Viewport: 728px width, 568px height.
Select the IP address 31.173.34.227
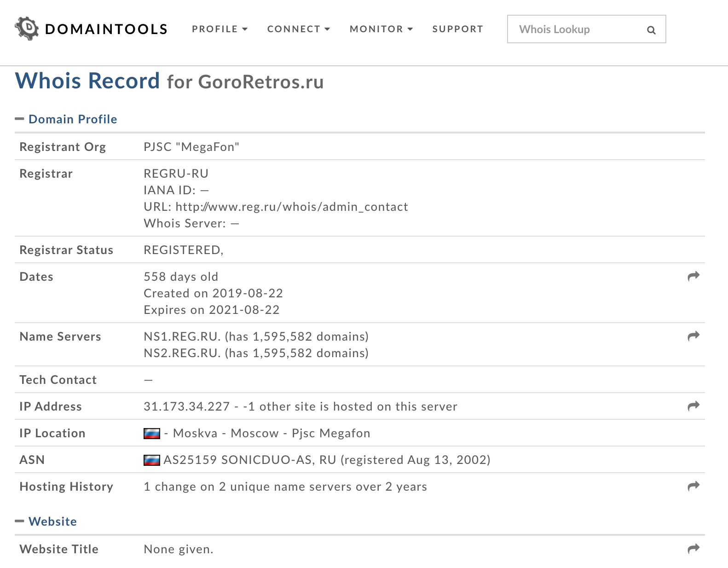pos(187,406)
